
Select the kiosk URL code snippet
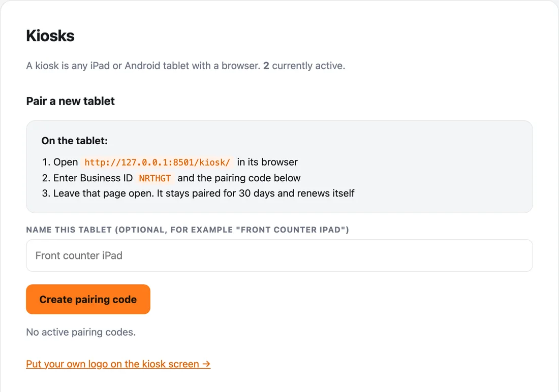tap(157, 162)
